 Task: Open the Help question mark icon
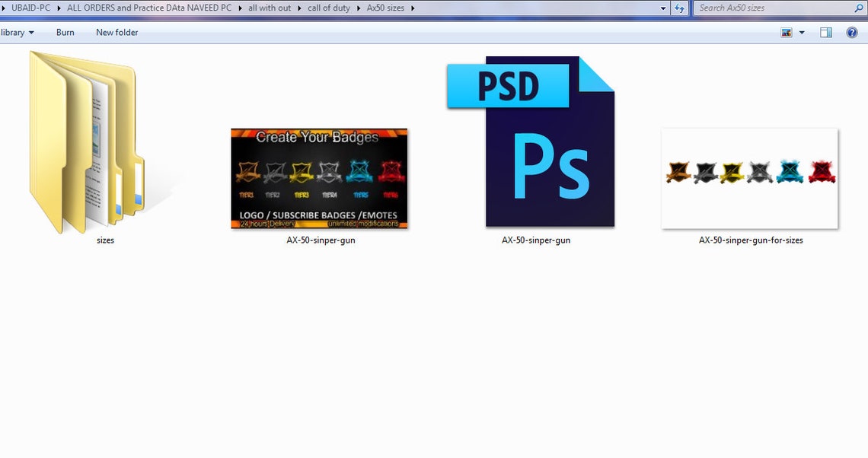851,32
